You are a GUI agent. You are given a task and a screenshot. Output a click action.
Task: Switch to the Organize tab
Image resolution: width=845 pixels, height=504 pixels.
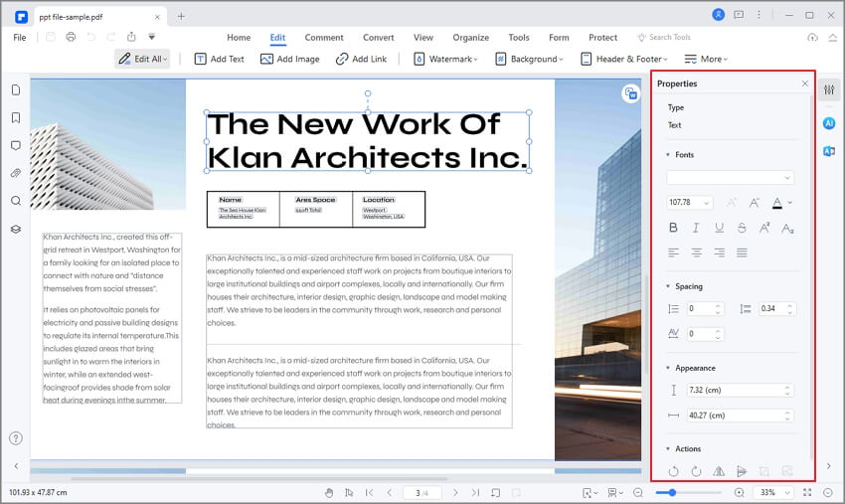(x=470, y=37)
